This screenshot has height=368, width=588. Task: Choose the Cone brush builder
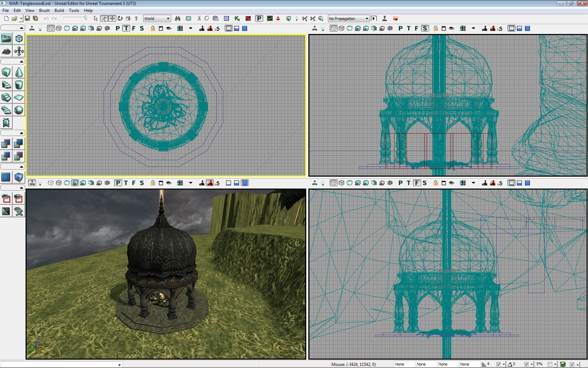tap(19, 72)
